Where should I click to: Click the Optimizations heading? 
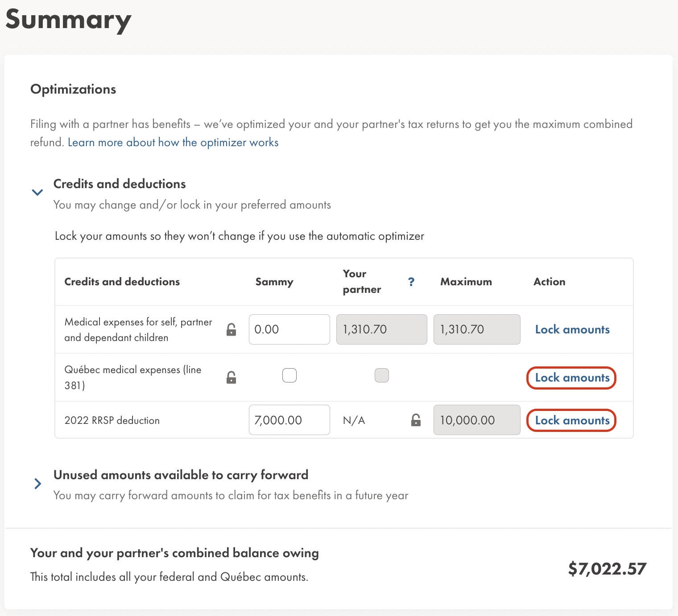[x=73, y=89]
